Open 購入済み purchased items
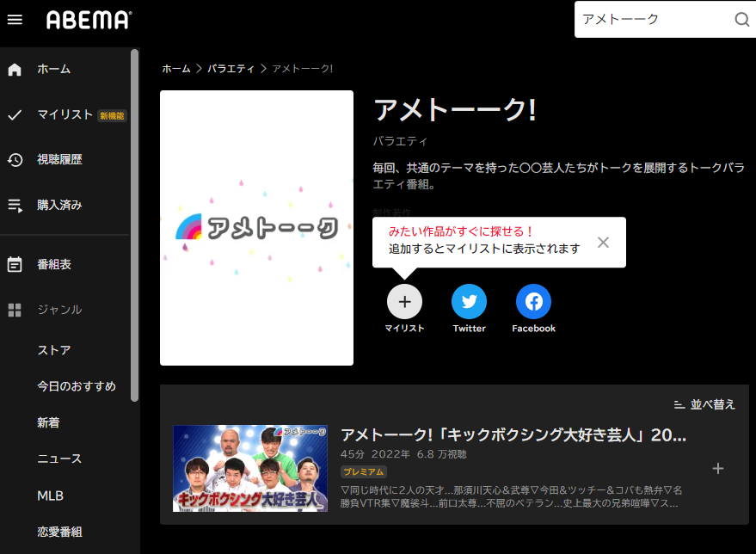Viewport: 756px width, 554px height. (x=59, y=205)
